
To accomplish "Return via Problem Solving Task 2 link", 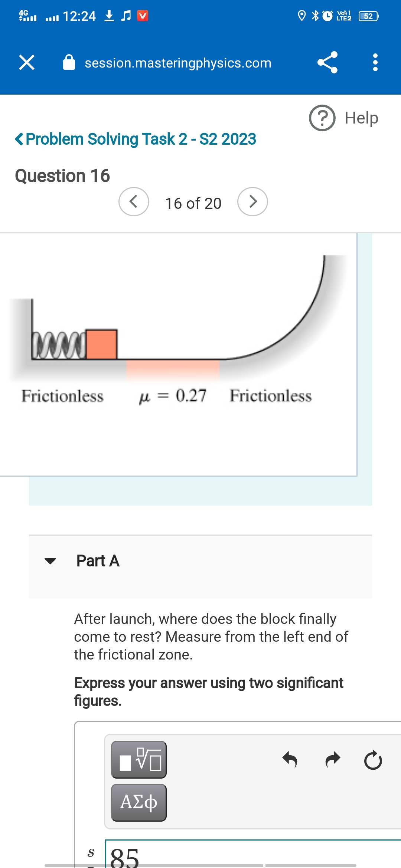I will pyautogui.click(x=136, y=139).
